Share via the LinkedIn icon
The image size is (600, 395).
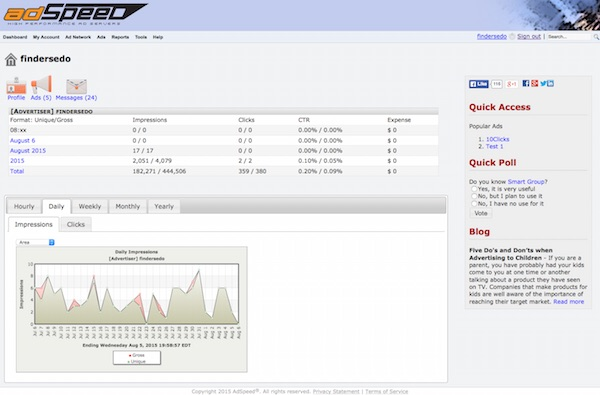point(550,83)
